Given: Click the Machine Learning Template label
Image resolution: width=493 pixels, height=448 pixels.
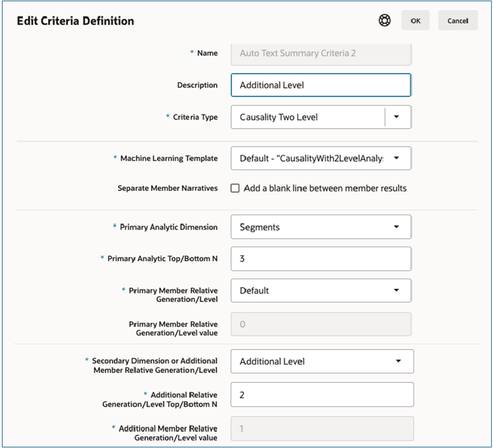Looking at the screenshot, I should tap(169, 158).
